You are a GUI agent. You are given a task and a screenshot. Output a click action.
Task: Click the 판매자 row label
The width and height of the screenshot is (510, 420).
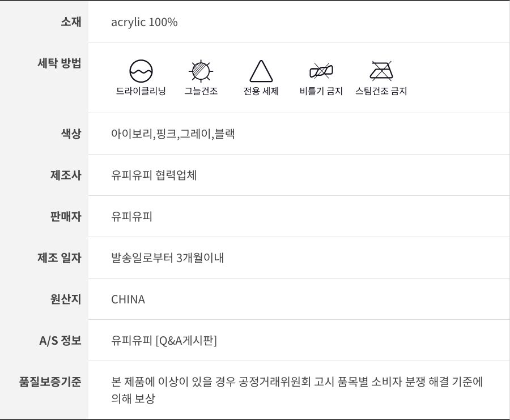click(x=66, y=217)
